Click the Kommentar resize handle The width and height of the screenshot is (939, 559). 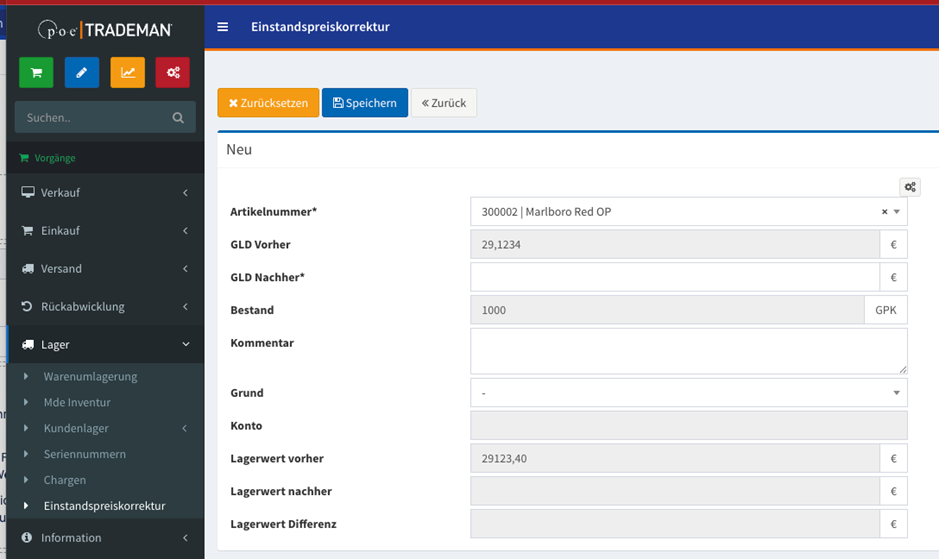point(902,370)
